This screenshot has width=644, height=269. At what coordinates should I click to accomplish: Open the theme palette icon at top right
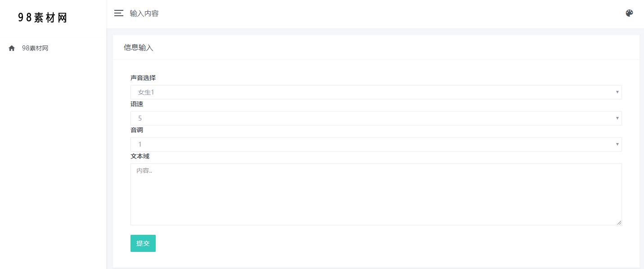coord(629,13)
